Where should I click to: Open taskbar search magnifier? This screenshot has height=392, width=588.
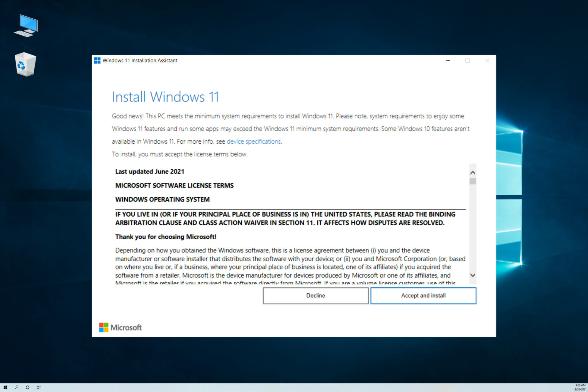pyautogui.click(x=17, y=387)
